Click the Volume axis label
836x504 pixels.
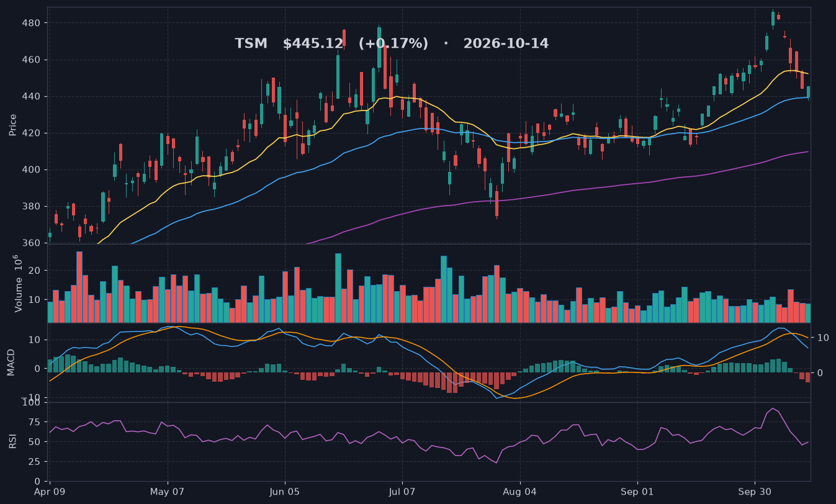(17, 283)
